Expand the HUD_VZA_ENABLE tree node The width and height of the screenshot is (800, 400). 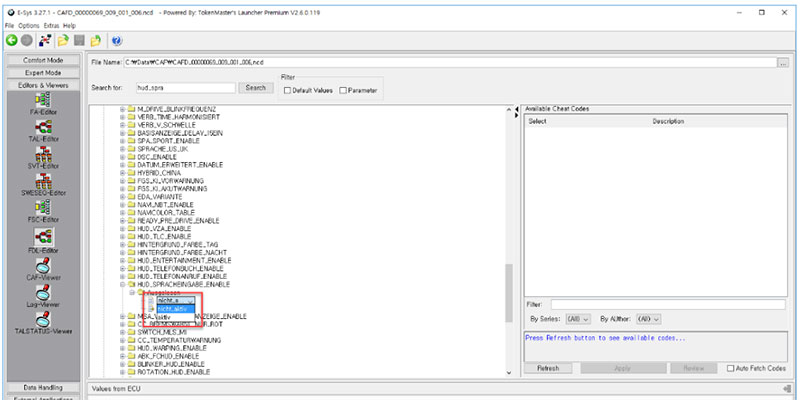(122, 229)
